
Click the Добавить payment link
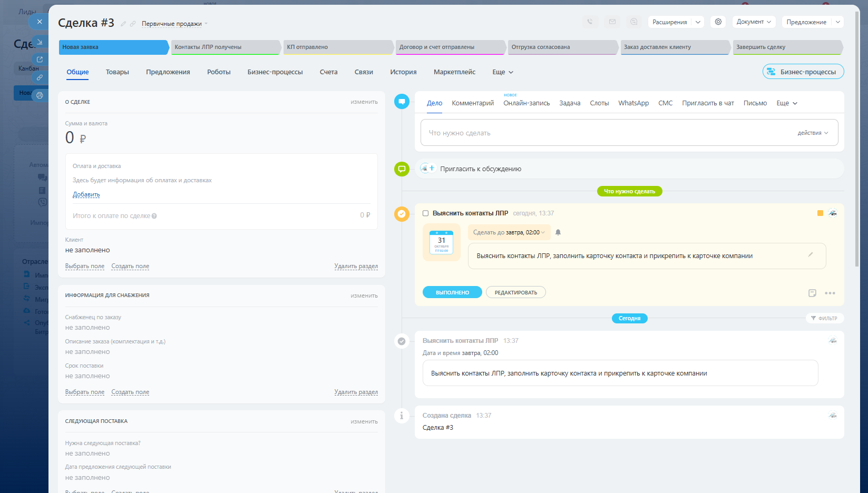(86, 194)
